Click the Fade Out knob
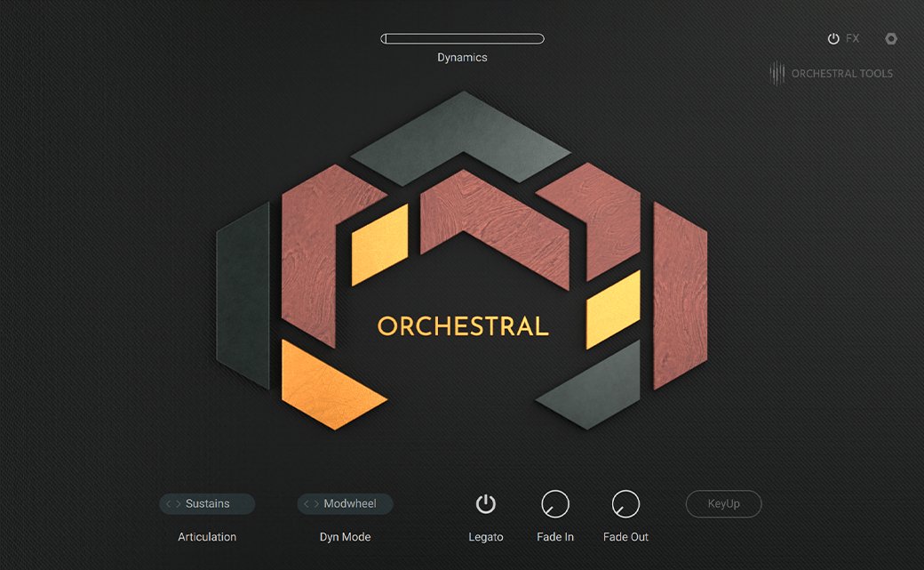924x570 pixels. (x=625, y=503)
